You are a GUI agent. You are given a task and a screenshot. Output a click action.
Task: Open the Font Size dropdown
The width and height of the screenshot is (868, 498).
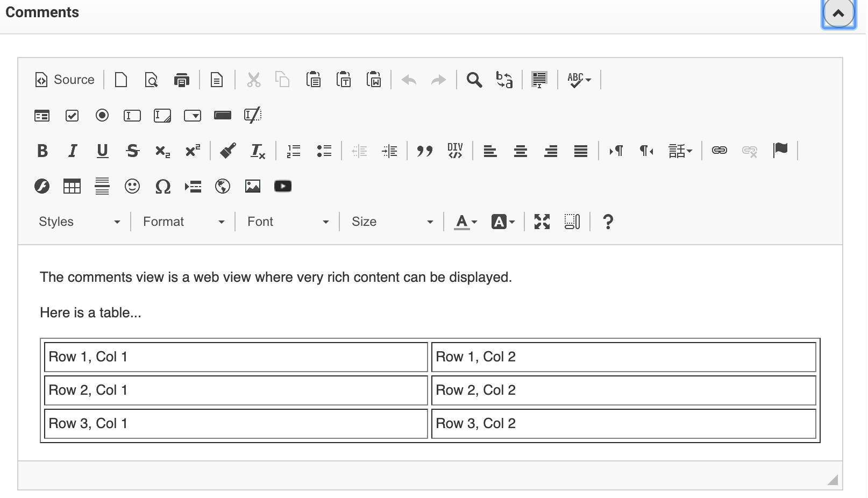(392, 222)
